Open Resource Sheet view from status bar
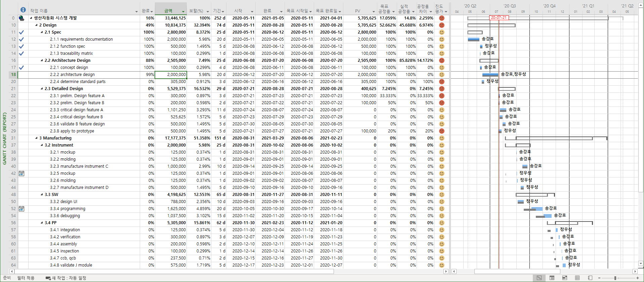This screenshot has width=644, height=282. [577, 278]
